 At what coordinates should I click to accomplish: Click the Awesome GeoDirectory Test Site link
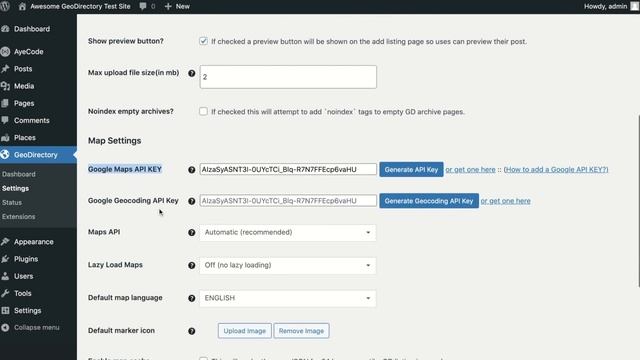pos(80,6)
